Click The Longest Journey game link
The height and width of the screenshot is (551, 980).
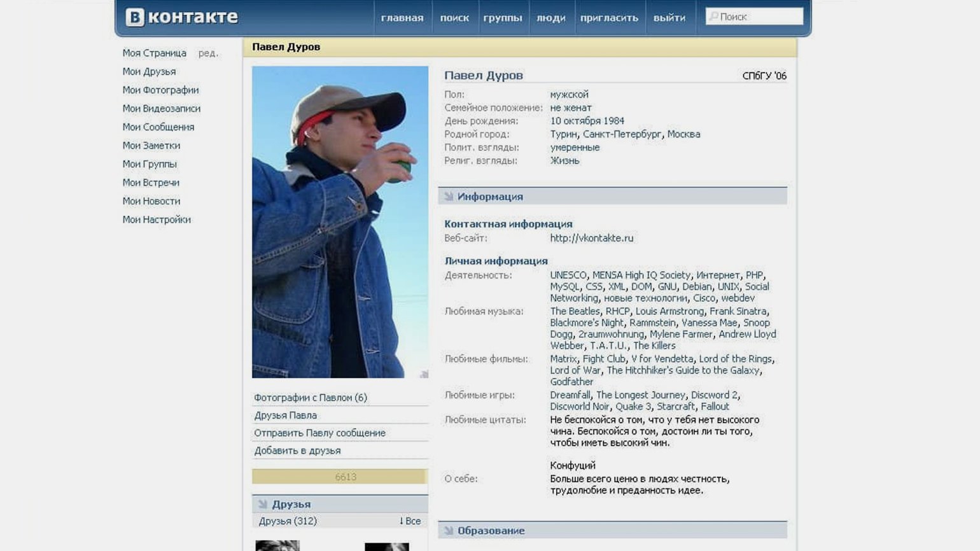tap(641, 396)
